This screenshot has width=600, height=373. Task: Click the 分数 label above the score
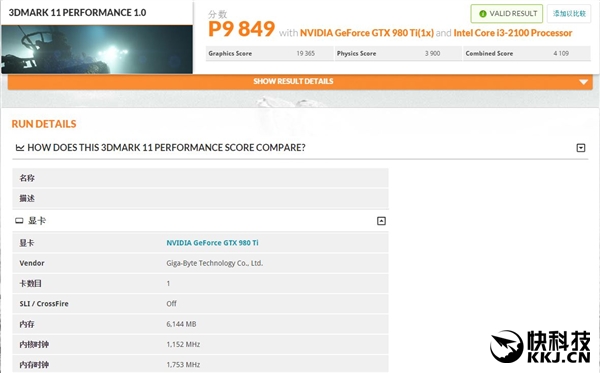coord(217,15)
